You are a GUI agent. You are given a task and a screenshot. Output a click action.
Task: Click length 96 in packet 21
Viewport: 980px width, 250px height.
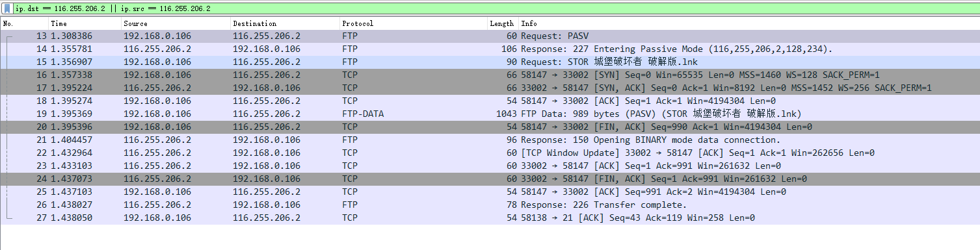point(512,140)
